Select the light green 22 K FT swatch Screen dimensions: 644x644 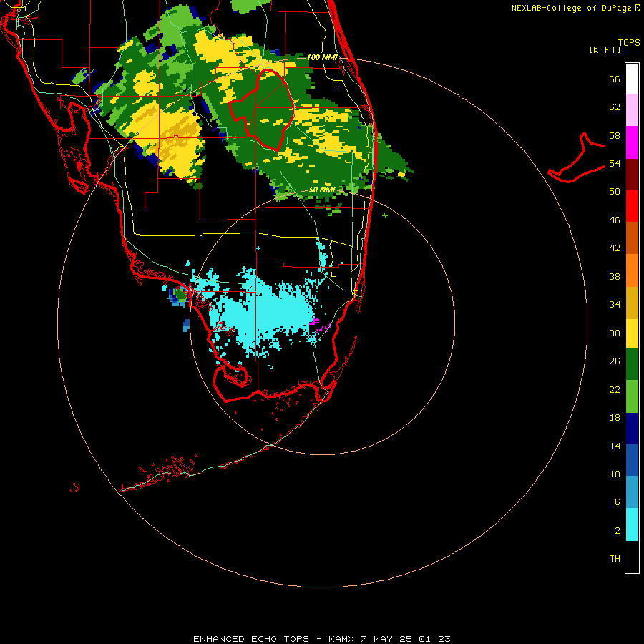click(632, 396)
